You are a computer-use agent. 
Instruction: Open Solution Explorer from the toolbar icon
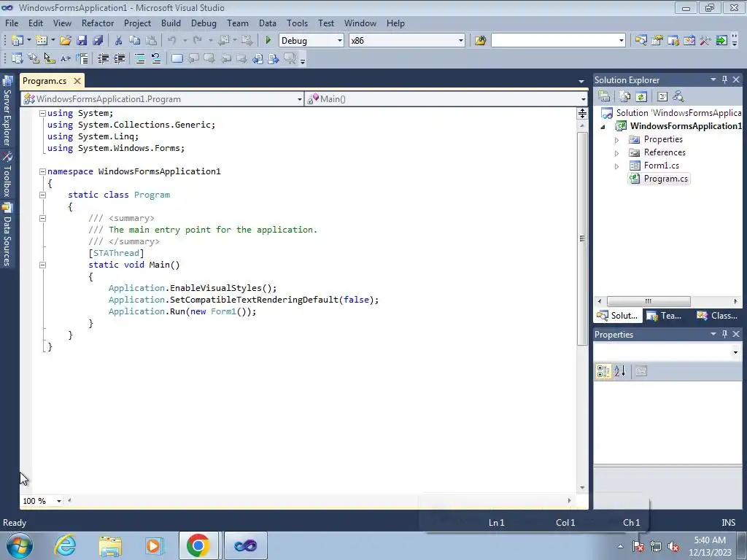(x=640, y=41)
